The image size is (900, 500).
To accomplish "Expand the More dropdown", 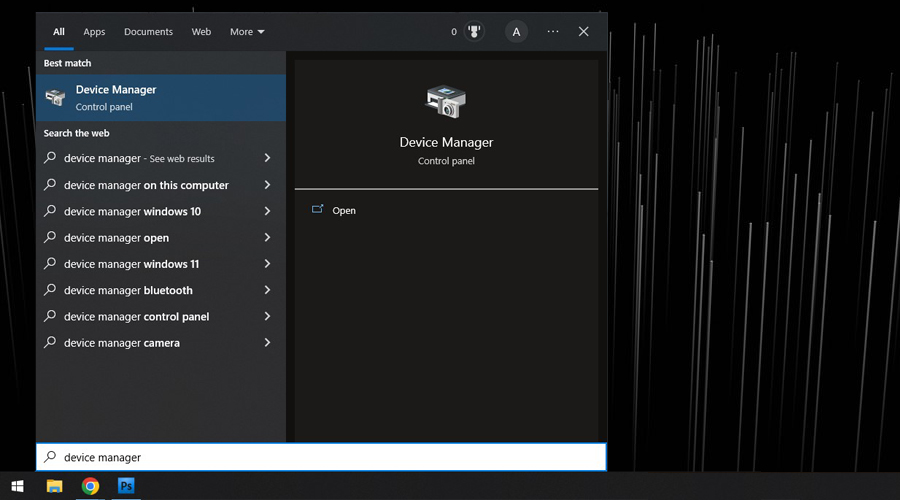I will click(x=247, y=32).
